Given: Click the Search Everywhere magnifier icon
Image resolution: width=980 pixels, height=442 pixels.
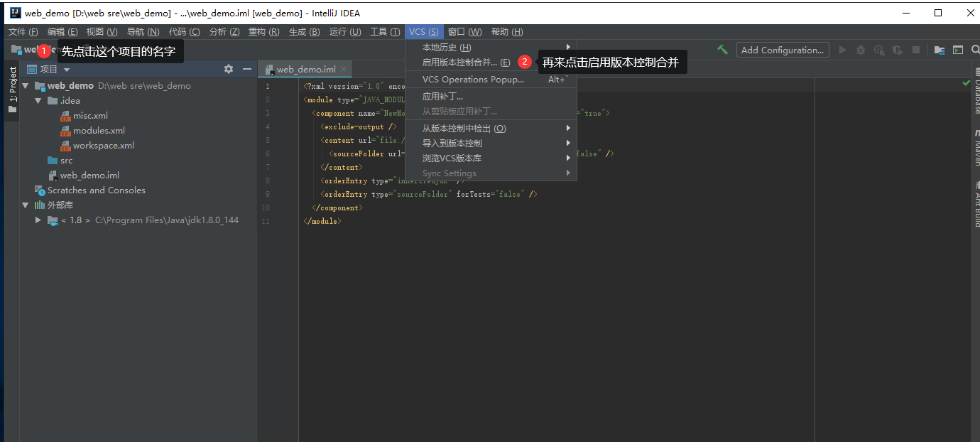Looking at the screenshot, I should 976,50.
